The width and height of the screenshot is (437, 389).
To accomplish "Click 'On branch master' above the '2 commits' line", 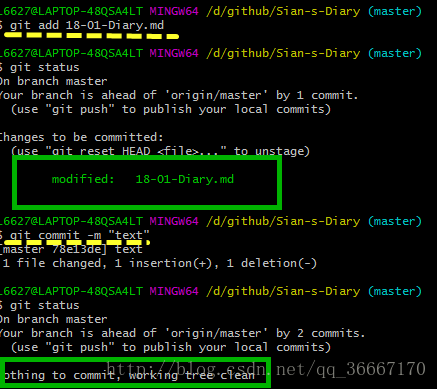I will click(54, 319).
